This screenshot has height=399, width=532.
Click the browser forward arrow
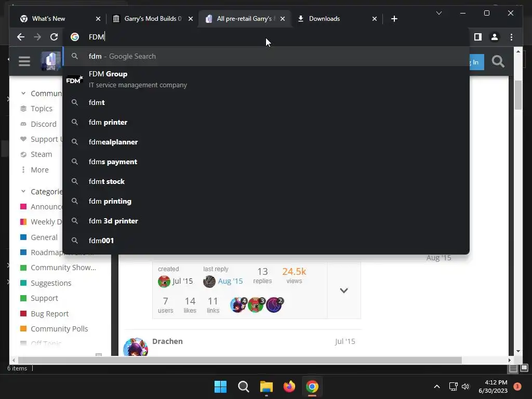37,37
